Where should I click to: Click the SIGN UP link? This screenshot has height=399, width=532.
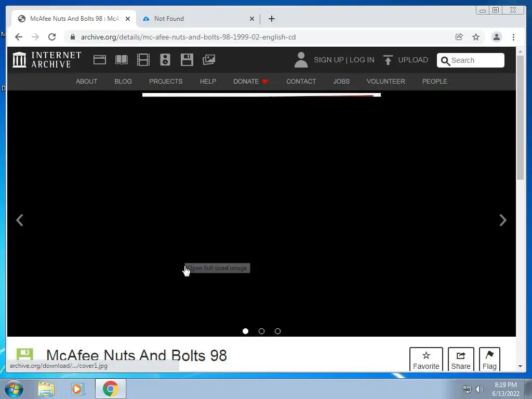tap(328, 60)
